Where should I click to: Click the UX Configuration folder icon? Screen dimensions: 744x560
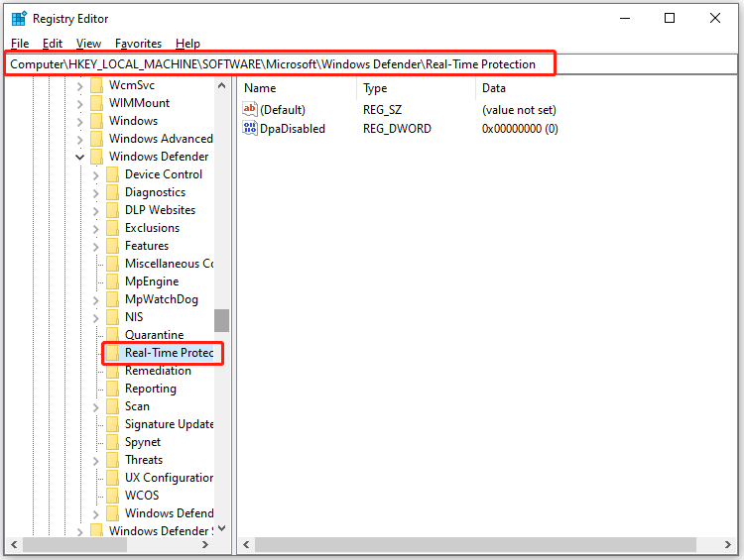click(x=112, y=478)
